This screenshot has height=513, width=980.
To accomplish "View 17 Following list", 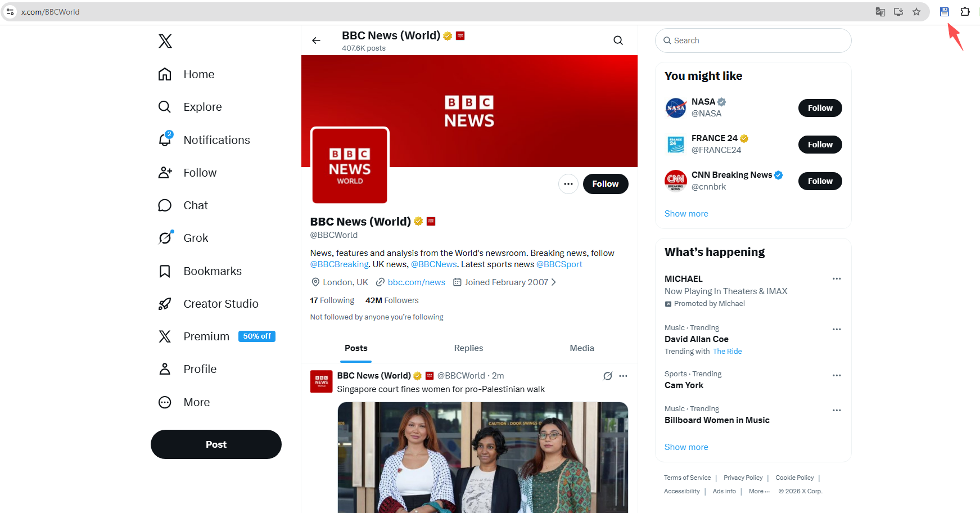I will pyautogui.click(x=332, y=300).
